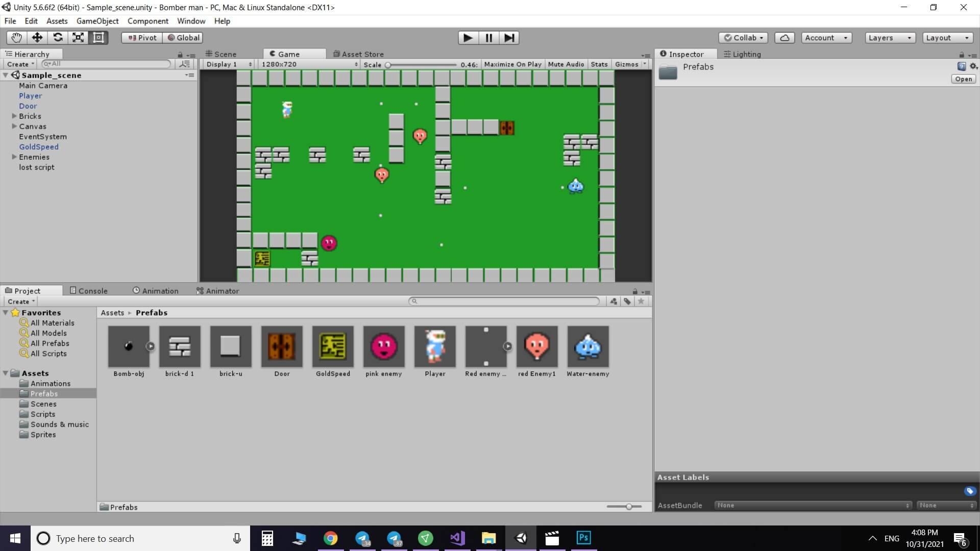Open the AssetBundle name dropdown
Screen dimensions: 980x551
coord(813,506)
